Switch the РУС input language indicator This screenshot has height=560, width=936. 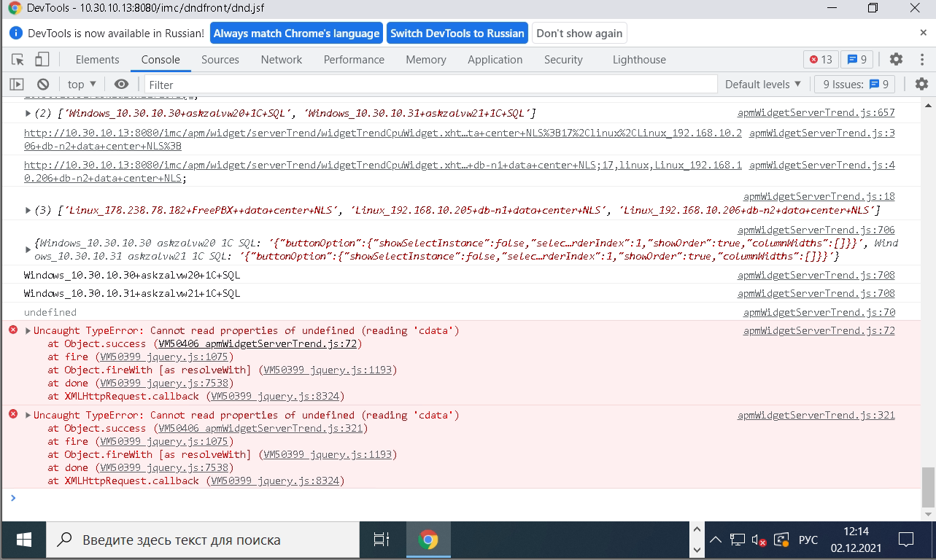[808, 540]
